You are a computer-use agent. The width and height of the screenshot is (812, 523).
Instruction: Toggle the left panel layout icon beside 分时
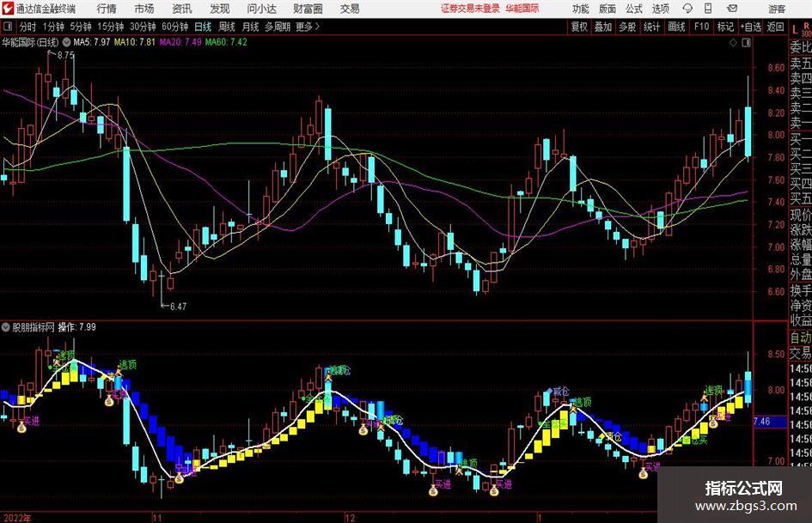8,27
